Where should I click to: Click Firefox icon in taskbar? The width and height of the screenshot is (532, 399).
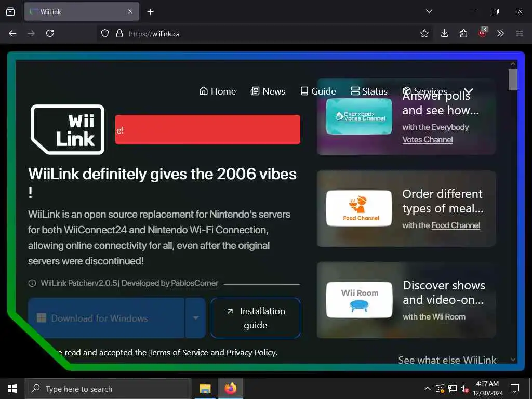coord(230,389)
